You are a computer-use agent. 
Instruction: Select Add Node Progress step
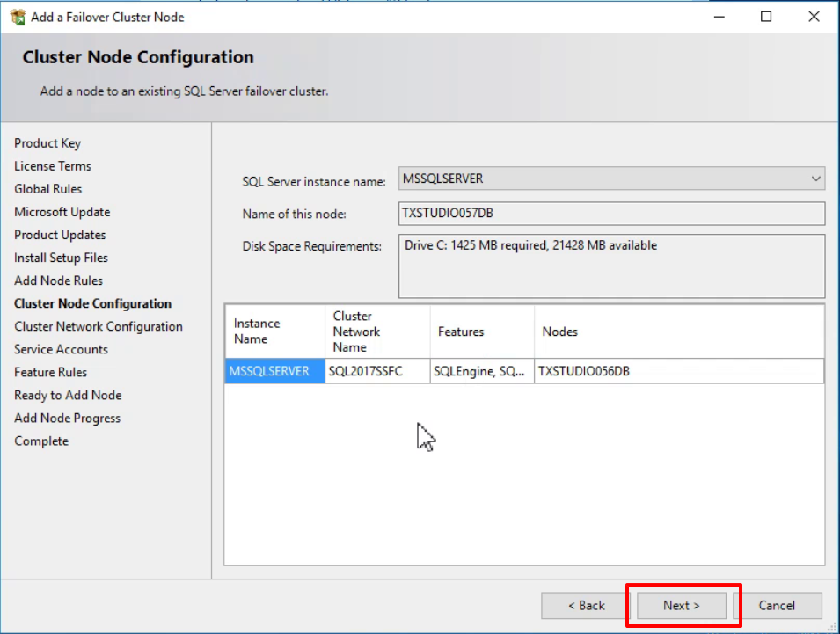coord(68,419)
